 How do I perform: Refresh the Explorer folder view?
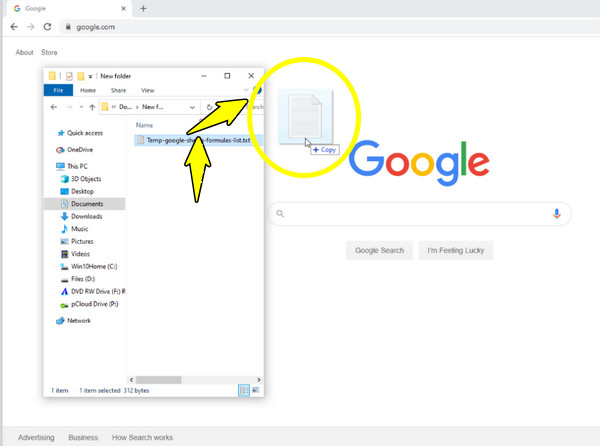coord(209,107)
